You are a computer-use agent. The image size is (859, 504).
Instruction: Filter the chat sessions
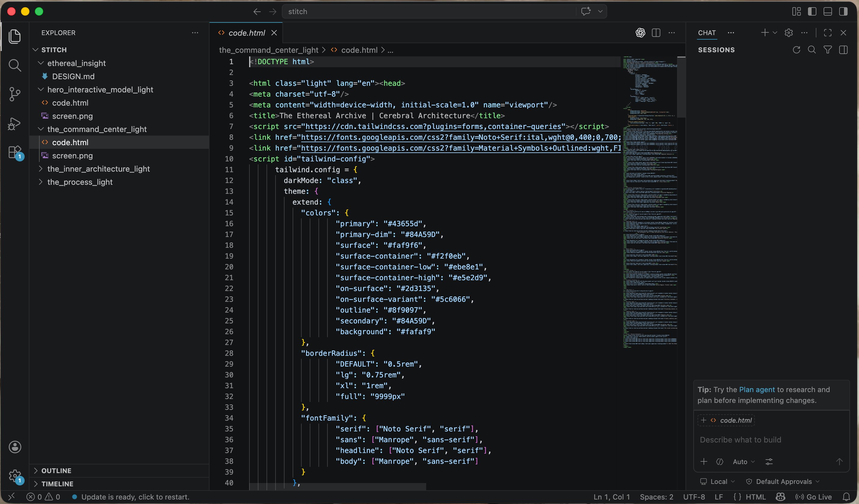[828, 50]
